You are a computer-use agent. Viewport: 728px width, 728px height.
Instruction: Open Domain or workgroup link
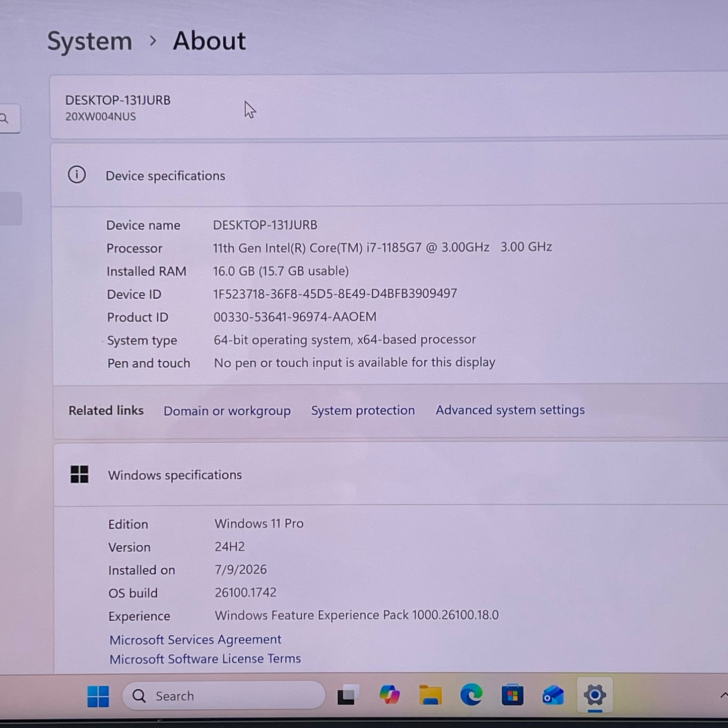click(x=227, y=411)
